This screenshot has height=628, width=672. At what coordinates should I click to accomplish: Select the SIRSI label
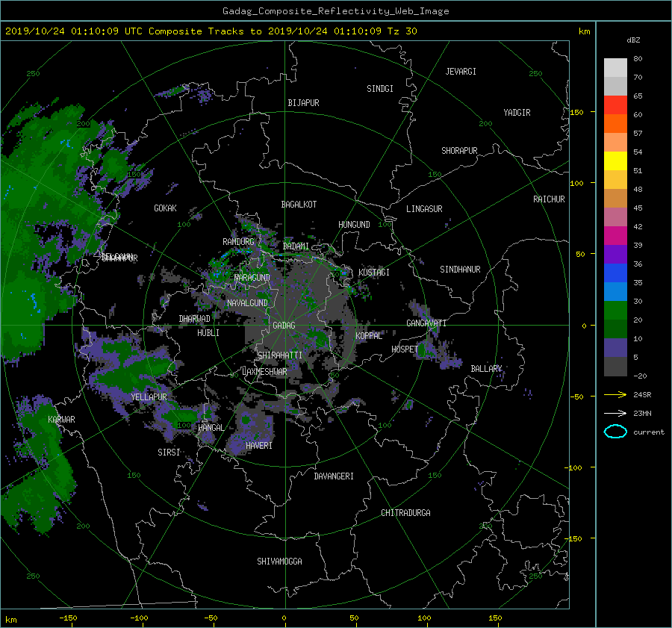(x=169, y=453)
